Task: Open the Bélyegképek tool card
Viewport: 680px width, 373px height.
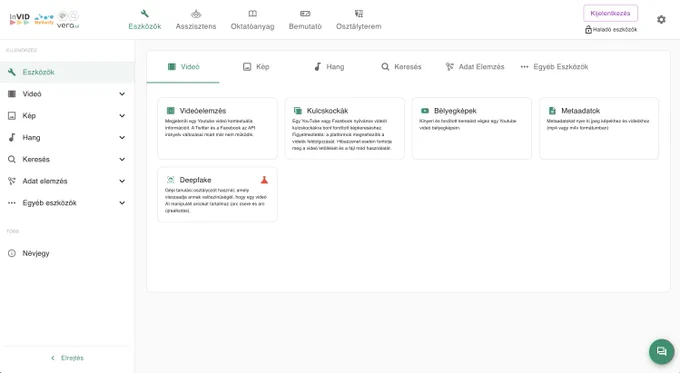Action: (472, 128)
